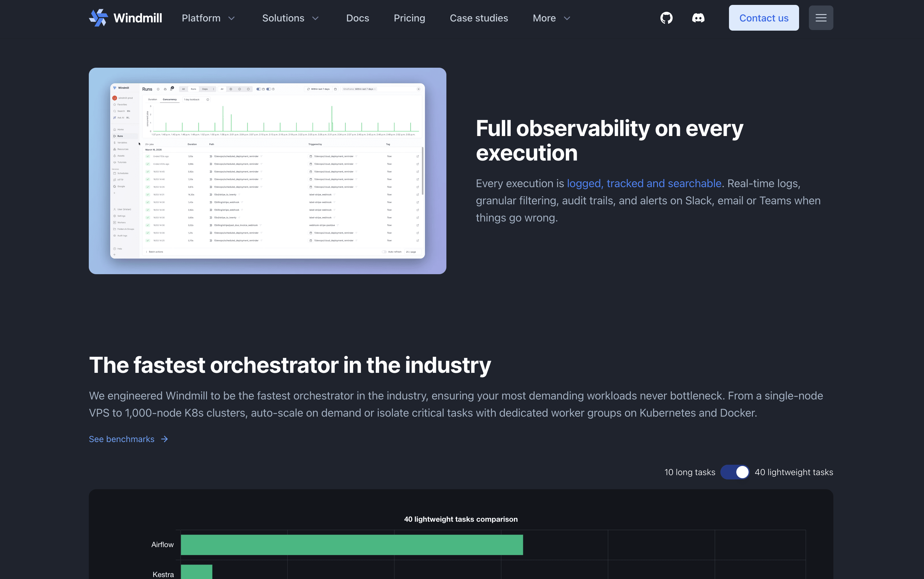Click Batch actions in the Runs preview
The width and height of the screenshot is (924, 579).
click(154, 252)
